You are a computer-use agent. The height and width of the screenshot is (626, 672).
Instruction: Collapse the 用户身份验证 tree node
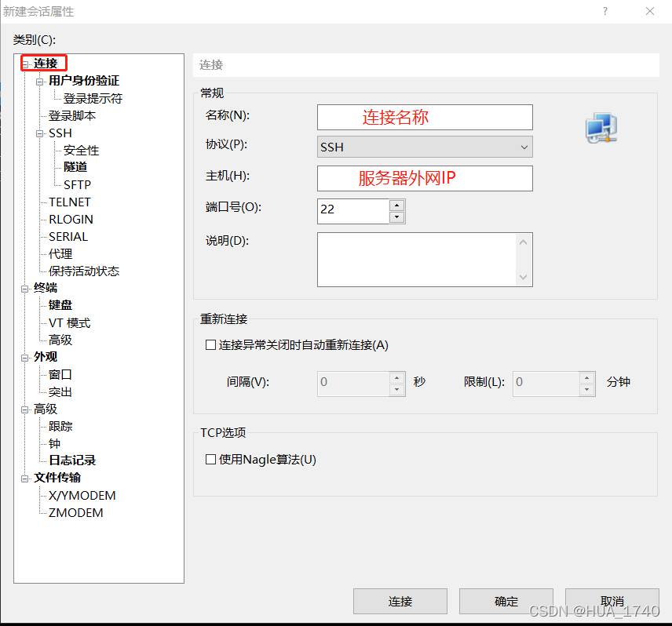point(40,81)
